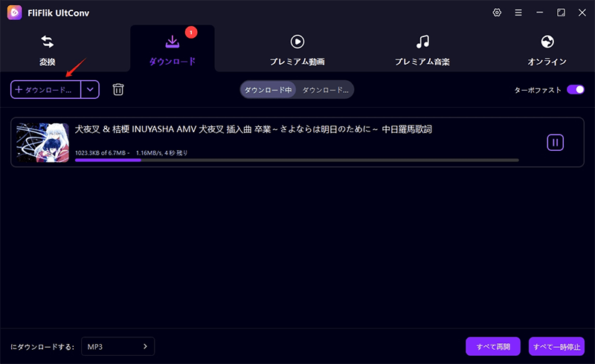
Task: Open the MP3 format selector
Action: (118, 346)
